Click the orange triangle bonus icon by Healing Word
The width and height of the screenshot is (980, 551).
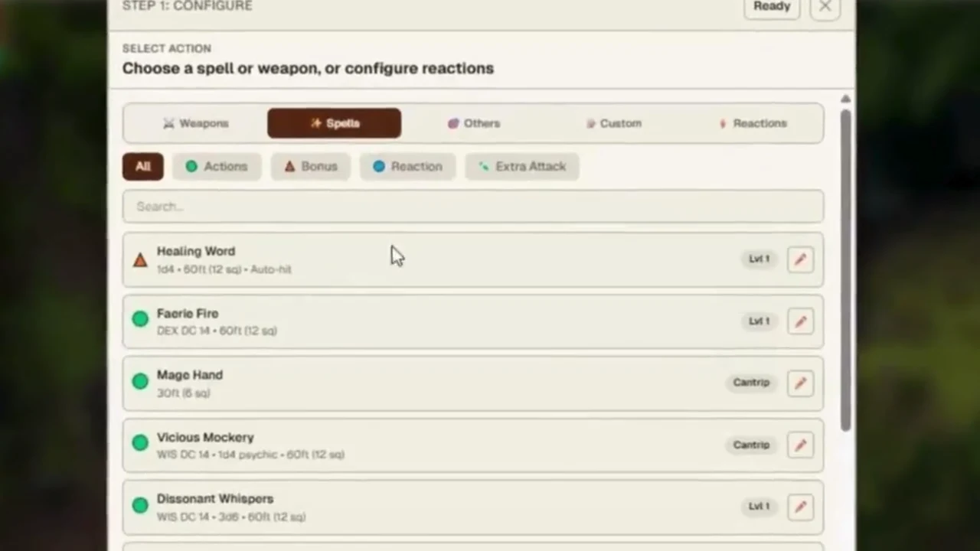140,260
